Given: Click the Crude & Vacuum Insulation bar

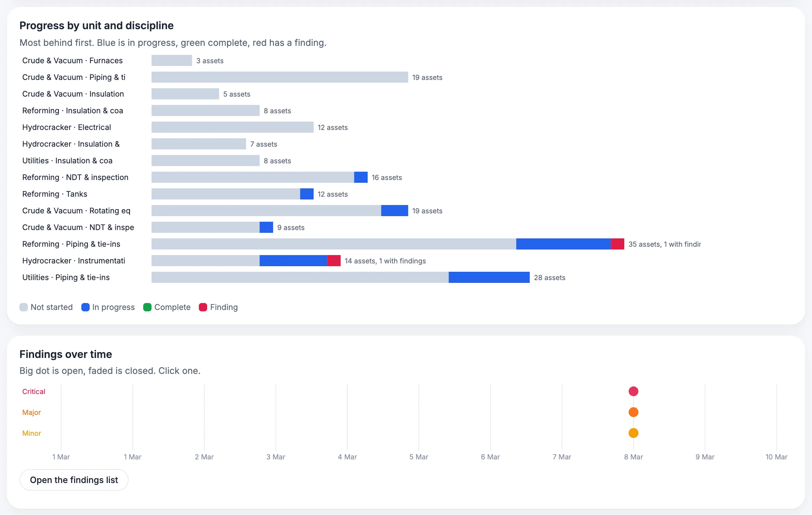Looking at the screenshot, I should point(185,94).
